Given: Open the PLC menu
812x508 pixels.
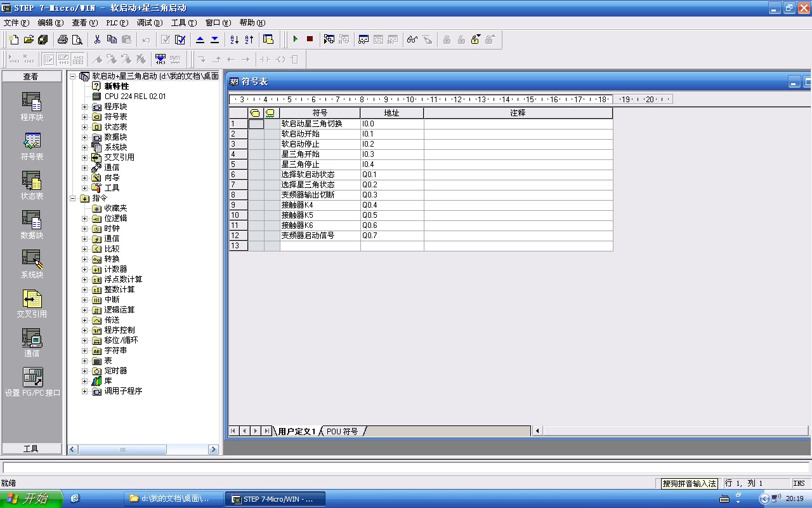Looking at the screenshot, I should [116, 23].
